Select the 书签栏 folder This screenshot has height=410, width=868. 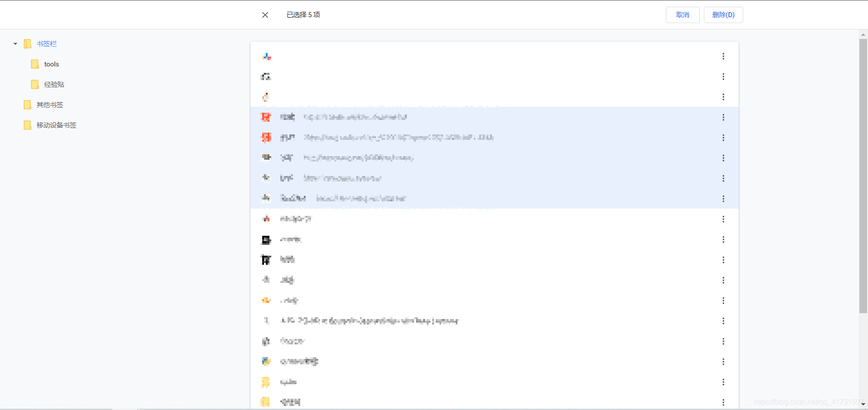[47, 44]
